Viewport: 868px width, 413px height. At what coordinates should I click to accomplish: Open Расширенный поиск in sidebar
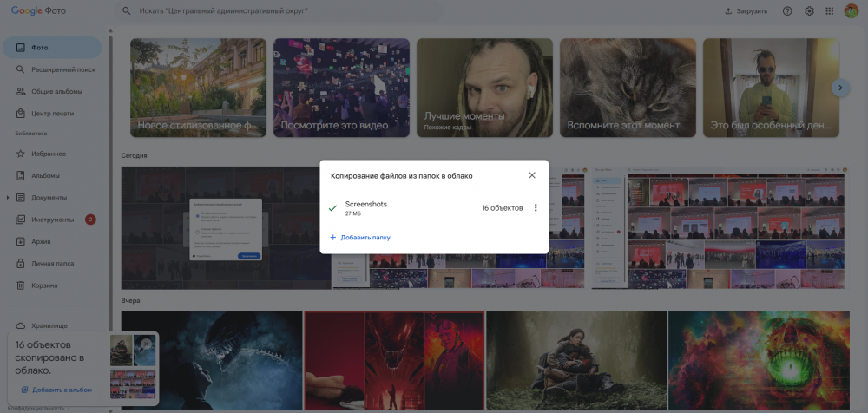point(52,69)
